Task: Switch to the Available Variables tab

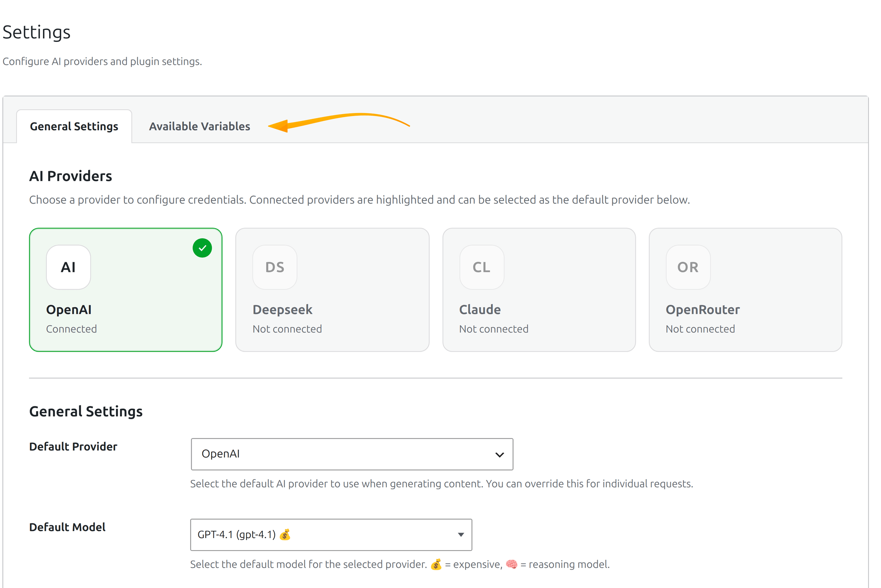Action: [200, 126]
